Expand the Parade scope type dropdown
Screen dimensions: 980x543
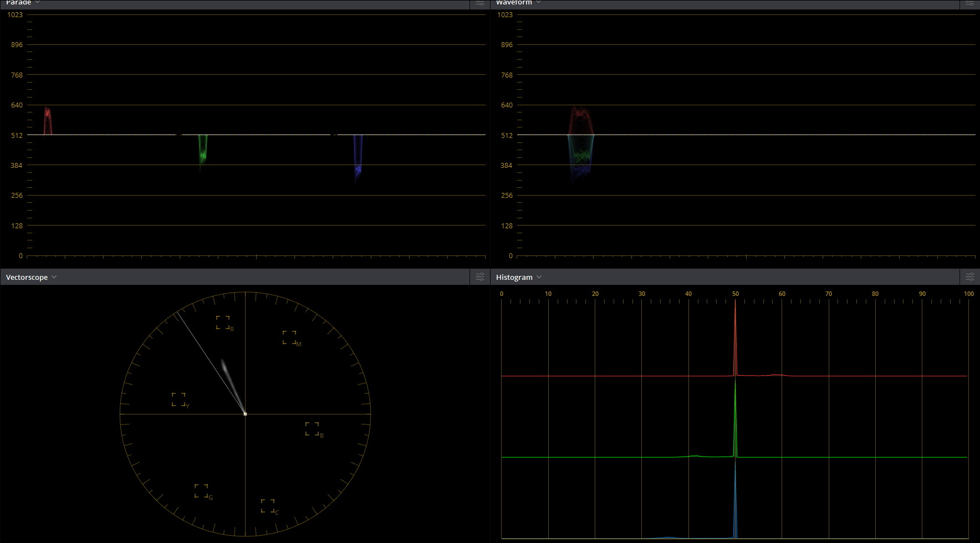(37, 2)
